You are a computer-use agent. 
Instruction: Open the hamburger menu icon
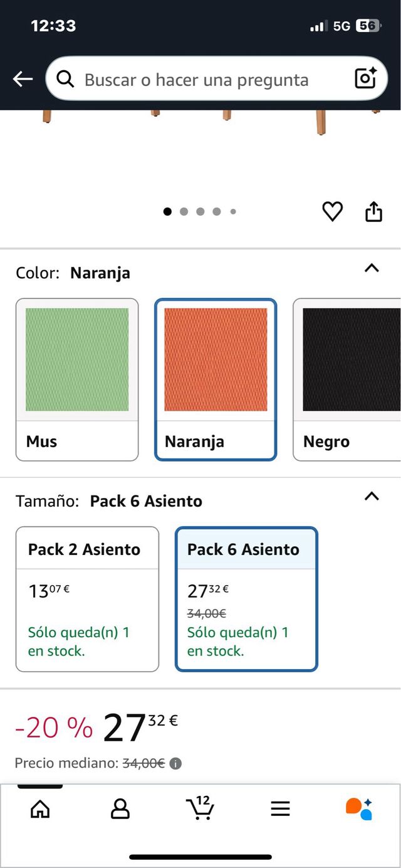pyautogui.click(x=280, y=809)
